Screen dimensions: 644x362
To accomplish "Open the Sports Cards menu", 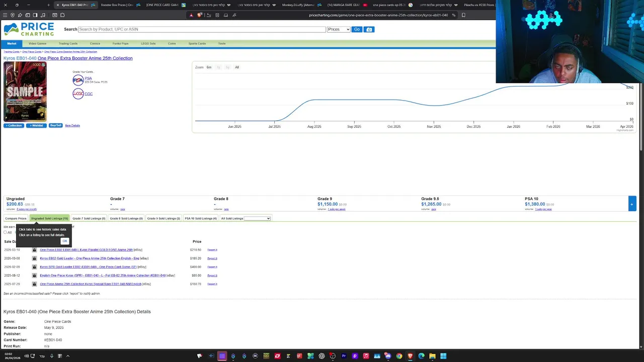I will click(197, 43).
